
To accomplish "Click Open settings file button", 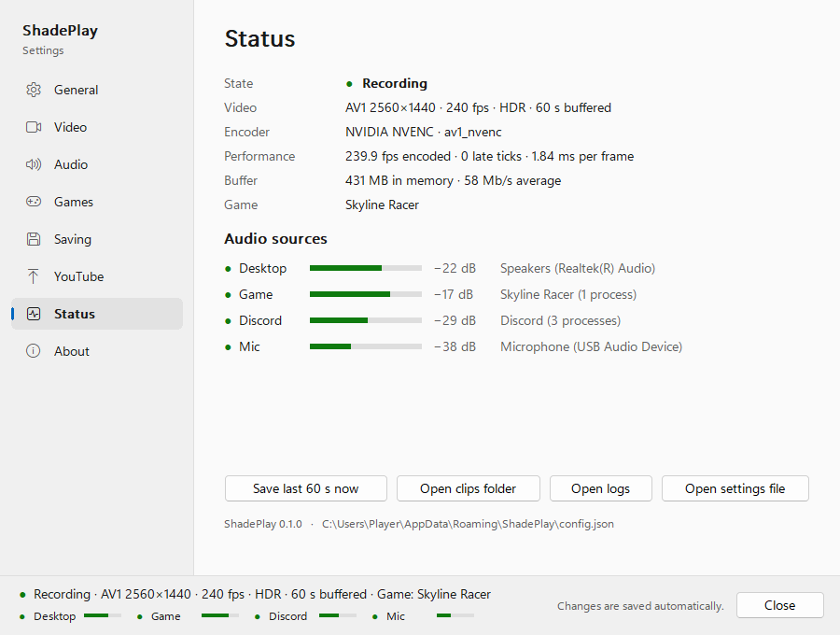I will tap(735, 488).
